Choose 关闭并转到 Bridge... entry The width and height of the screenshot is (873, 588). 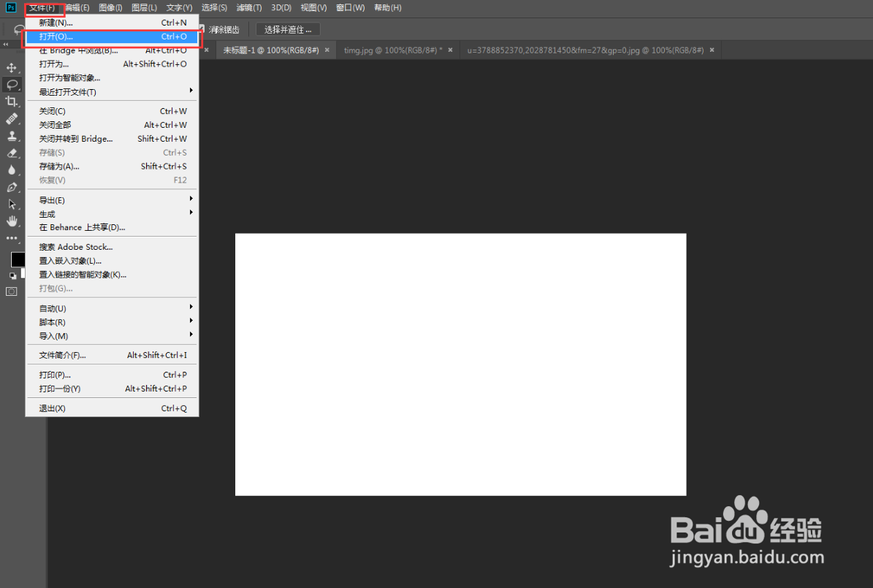(x=112, y=139)
